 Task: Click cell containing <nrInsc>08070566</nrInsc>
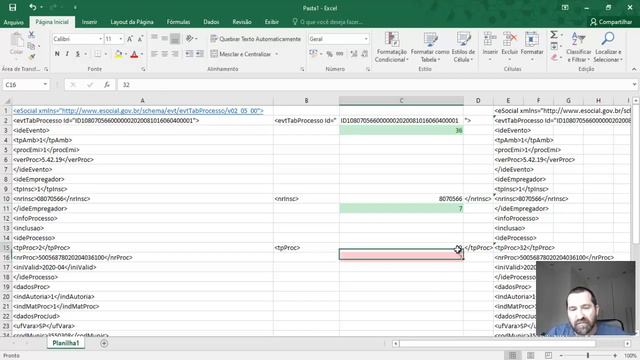(142, 199)
